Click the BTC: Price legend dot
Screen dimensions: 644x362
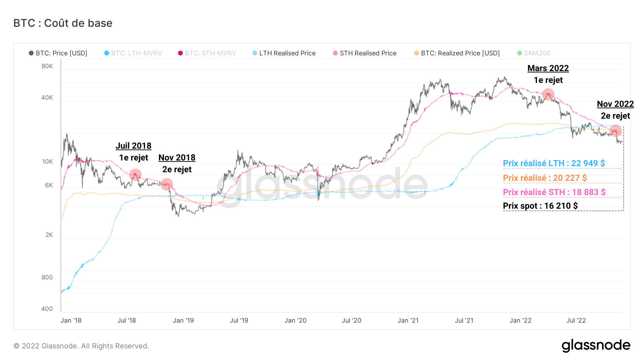click(31, 53)
